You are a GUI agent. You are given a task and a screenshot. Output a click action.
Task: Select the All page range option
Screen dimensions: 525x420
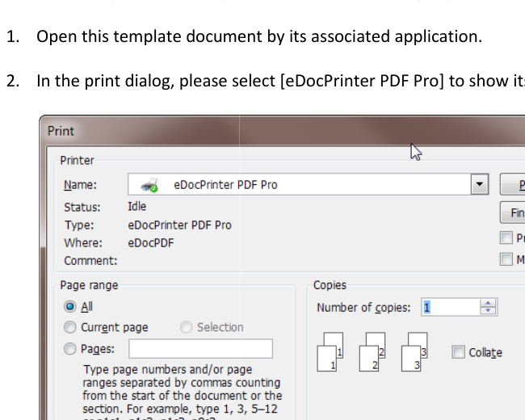(70, 306)
